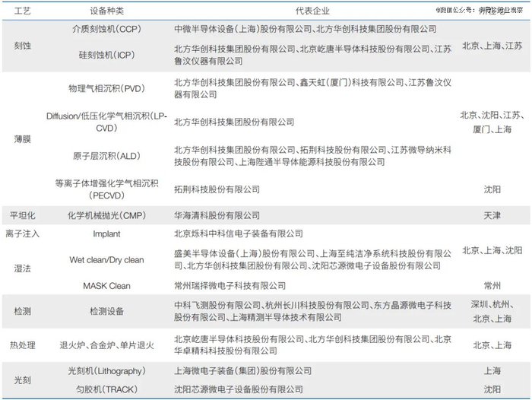
Task: Click 沈阳 region in the TRACK row
Action: click(x=492, y=389)
